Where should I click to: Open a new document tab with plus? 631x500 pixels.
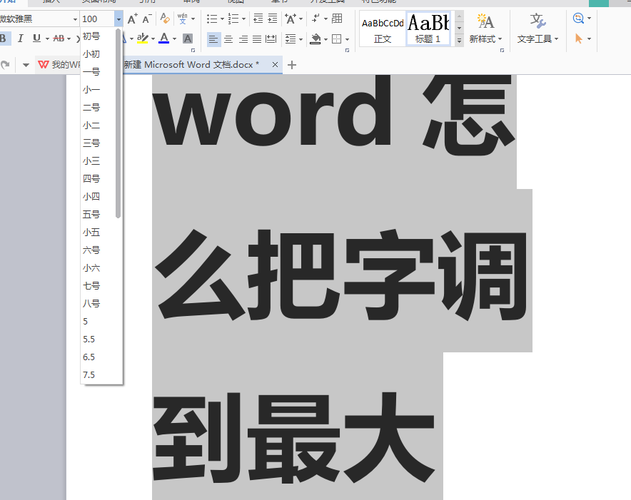pos(292,65)
